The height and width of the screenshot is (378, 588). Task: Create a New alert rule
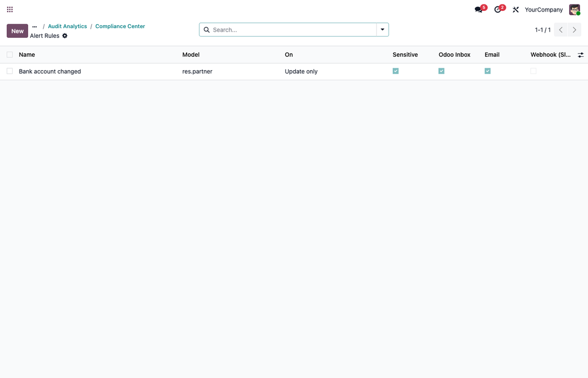click(x=17, y=31)
